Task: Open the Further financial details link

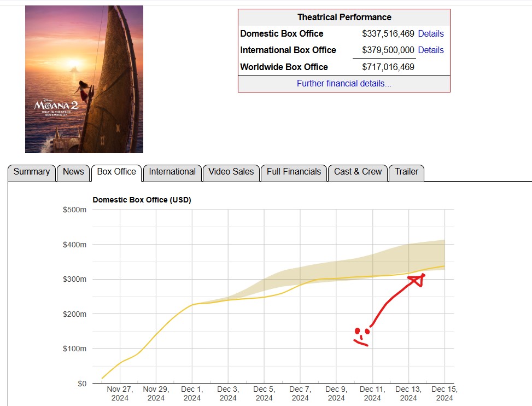Action: [x=344, y=83]
